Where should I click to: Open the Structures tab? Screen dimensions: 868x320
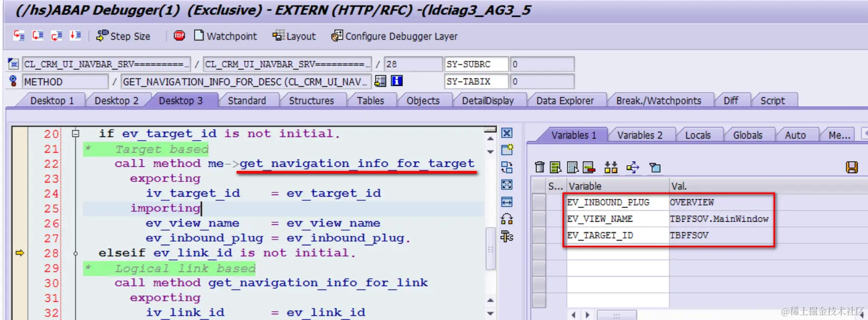(312, 100)
